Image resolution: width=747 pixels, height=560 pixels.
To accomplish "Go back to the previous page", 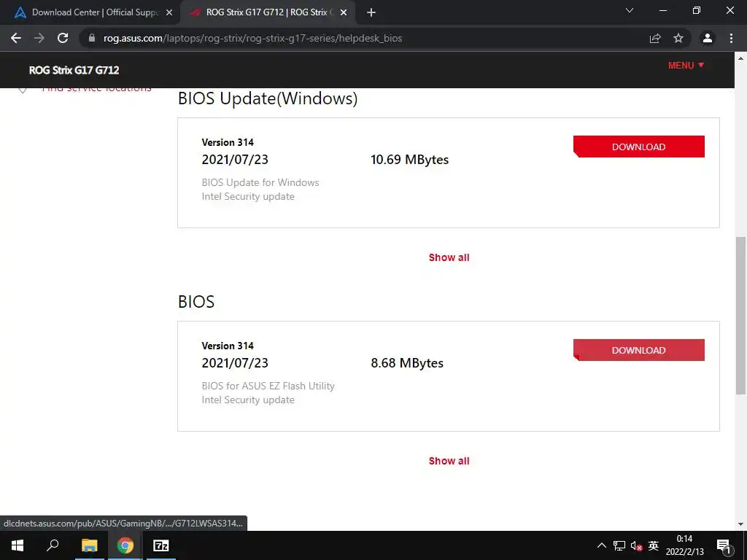I will tap(16, 38).
